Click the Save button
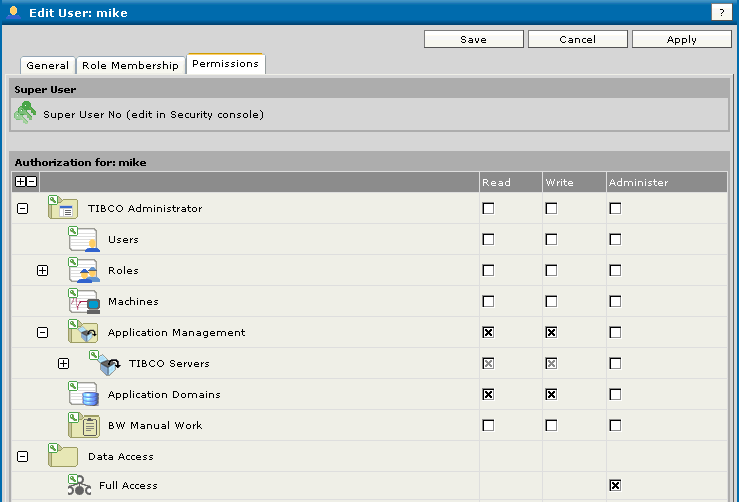Screen dimensions: 739x502 tap(473, 39)
